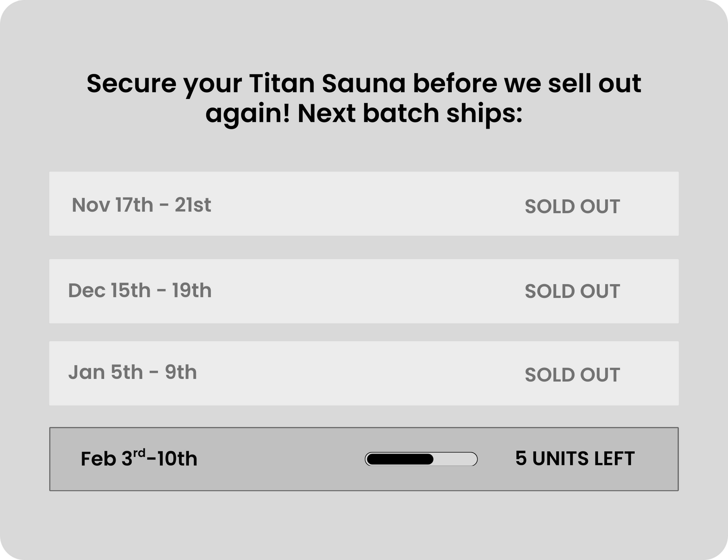Click blank middle of the January batch row
The image size is (728, 560).
(x=364, y=373)
